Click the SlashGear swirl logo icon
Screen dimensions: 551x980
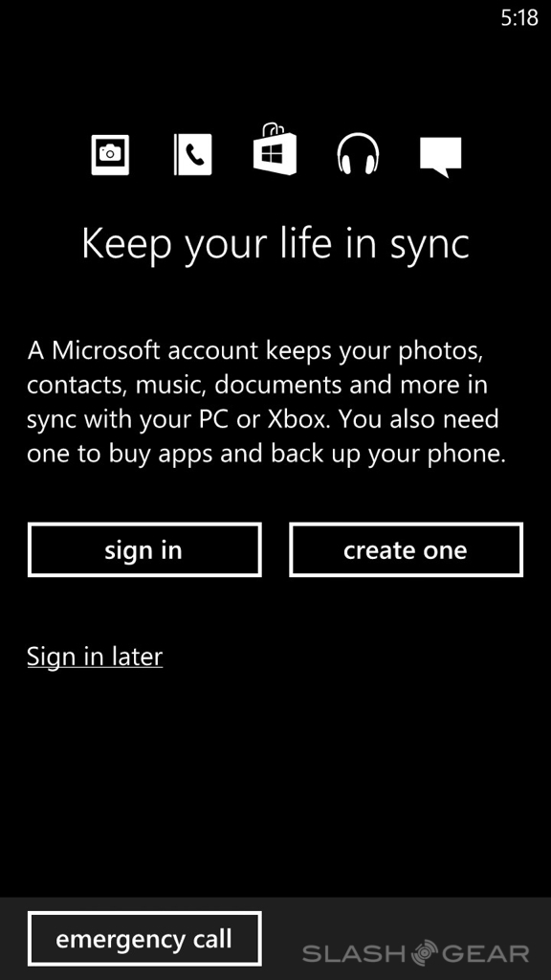click(424, 952)
